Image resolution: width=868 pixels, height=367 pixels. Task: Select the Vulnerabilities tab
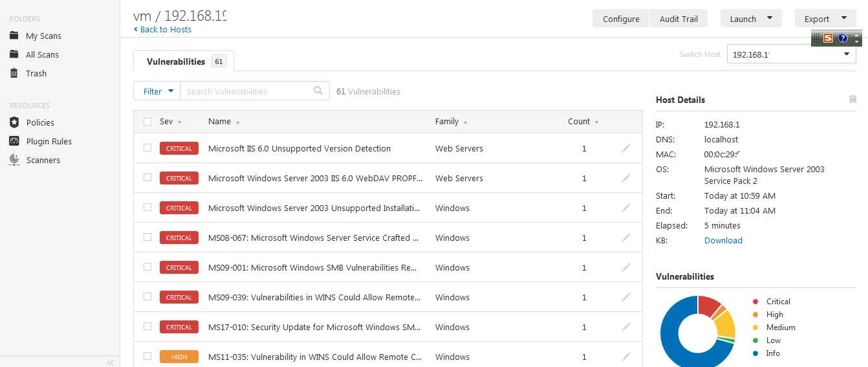point(184,61)
